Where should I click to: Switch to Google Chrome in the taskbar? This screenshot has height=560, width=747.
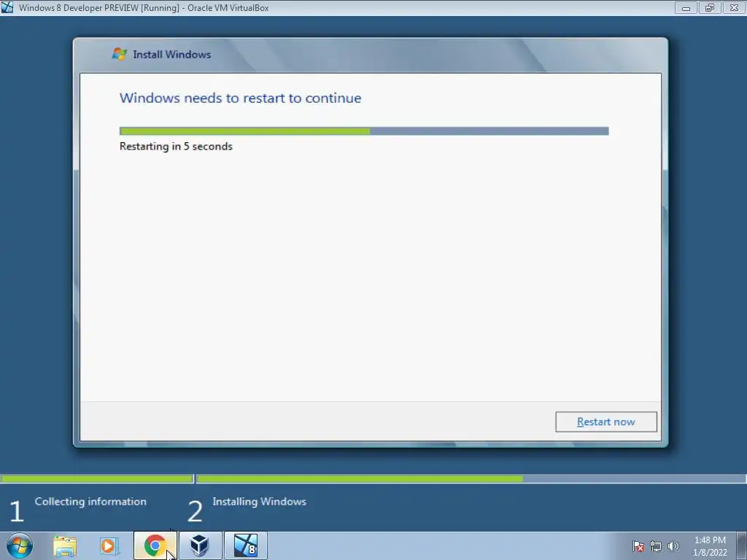point(155,545)
